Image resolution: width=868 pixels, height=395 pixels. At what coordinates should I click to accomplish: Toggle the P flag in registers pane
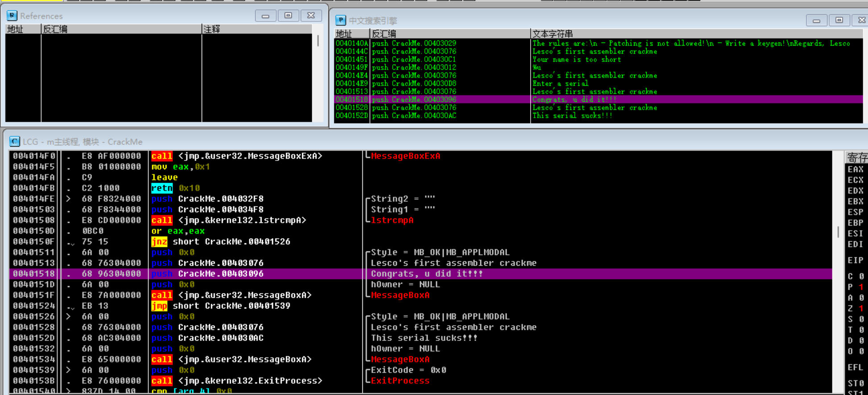[856, 287]
